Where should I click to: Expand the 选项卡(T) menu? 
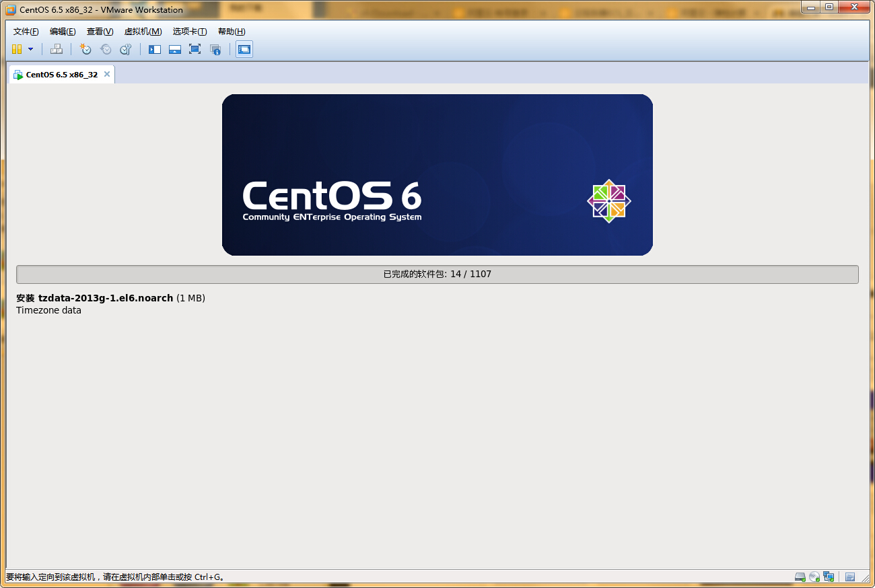coord(189,32)
